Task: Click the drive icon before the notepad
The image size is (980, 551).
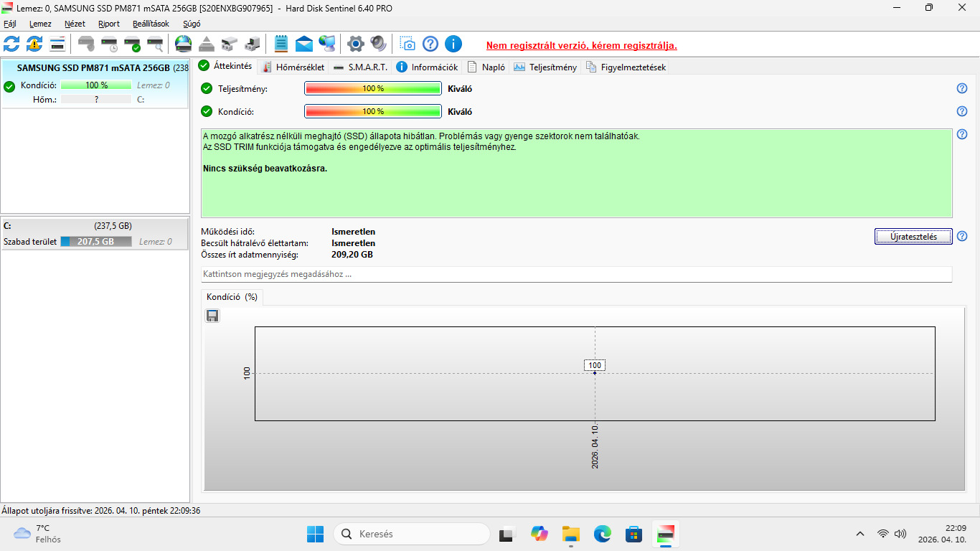Action: (x=253, y=44)
